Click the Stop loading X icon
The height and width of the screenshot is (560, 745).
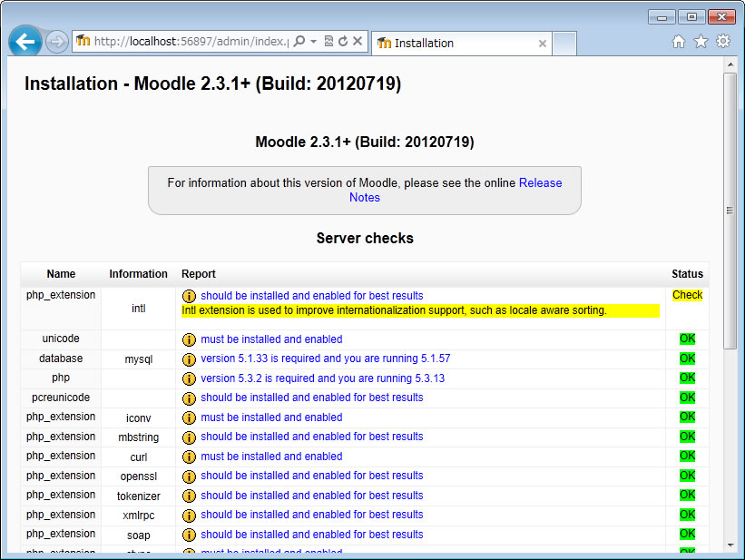coord(358,42)
